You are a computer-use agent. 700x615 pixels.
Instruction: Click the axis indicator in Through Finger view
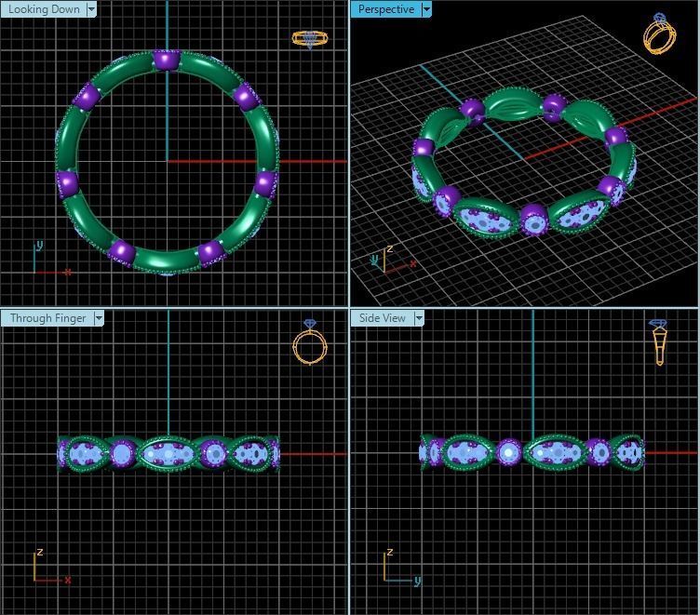[x=52, y=566]
